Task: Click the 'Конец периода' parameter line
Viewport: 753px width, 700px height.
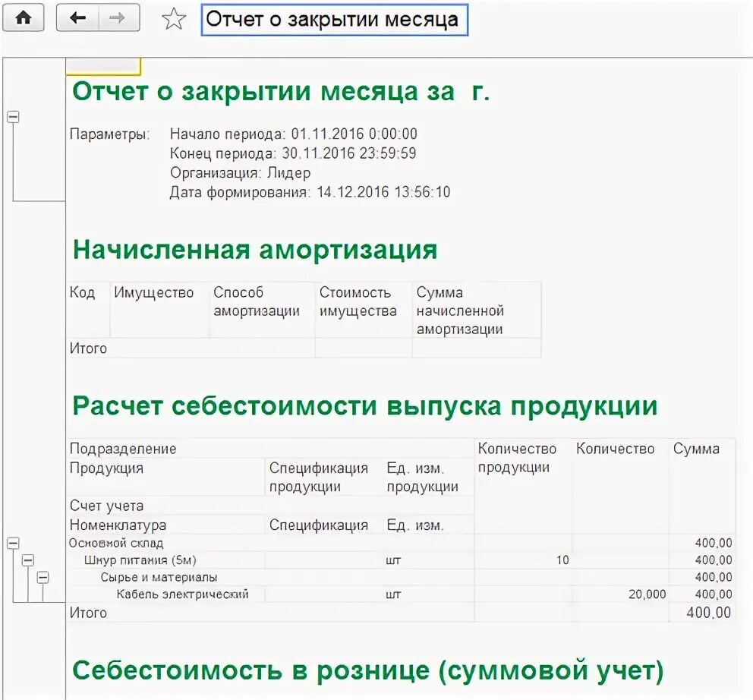Action: (293, 153)
